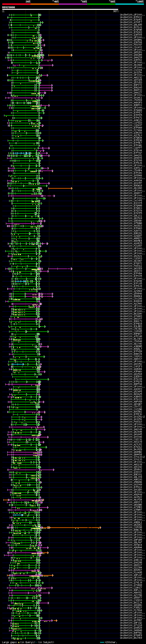Screen dimensions: 146x644
Task: Click the white query sequence bar
Action: [60, 9]
